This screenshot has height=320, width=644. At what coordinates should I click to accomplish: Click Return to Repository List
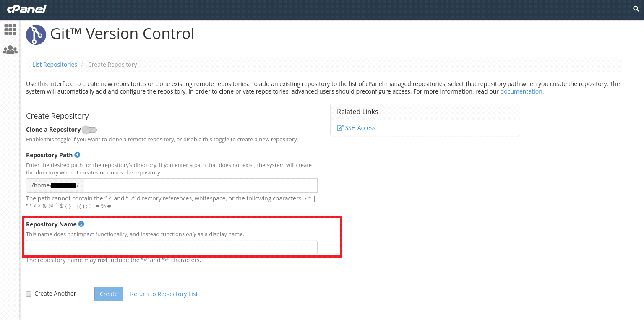(164, 294)
